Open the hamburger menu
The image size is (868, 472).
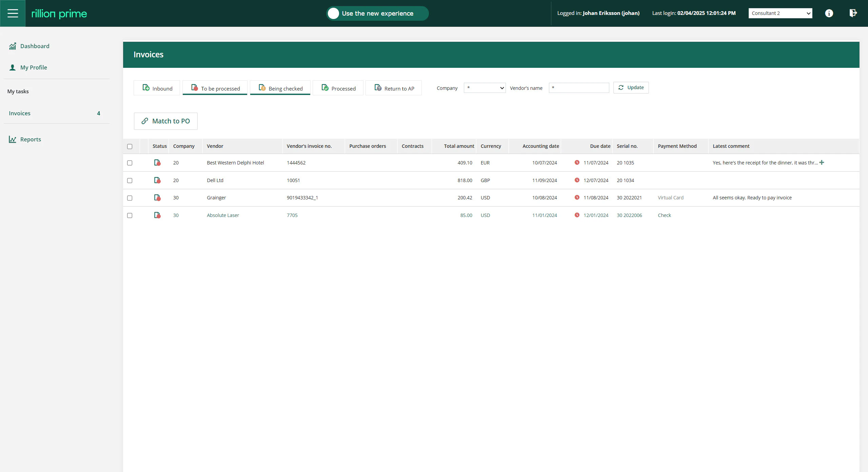tap(13, 13)
